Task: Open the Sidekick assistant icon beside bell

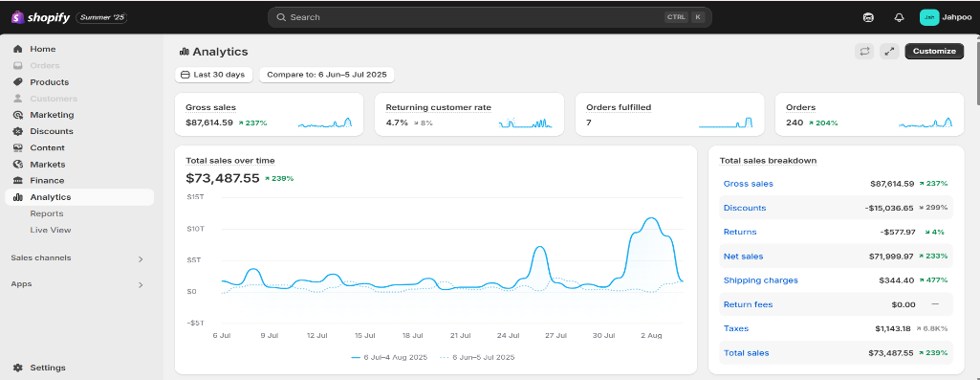Action: coord(868,17)
